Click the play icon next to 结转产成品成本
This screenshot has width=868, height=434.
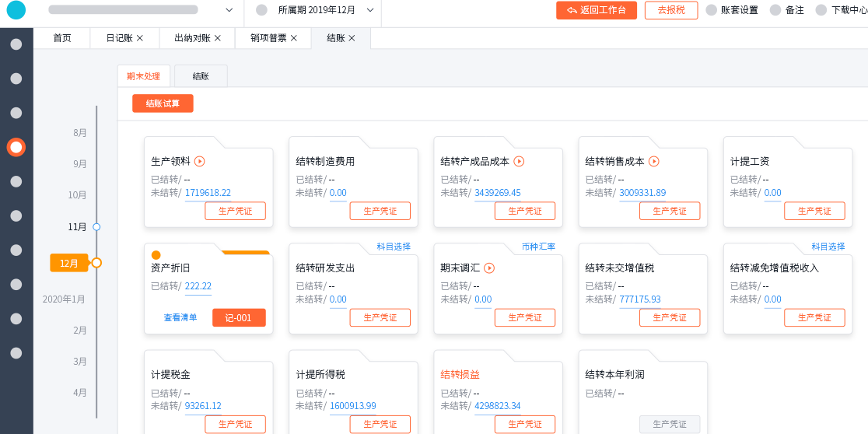point(519,162)
